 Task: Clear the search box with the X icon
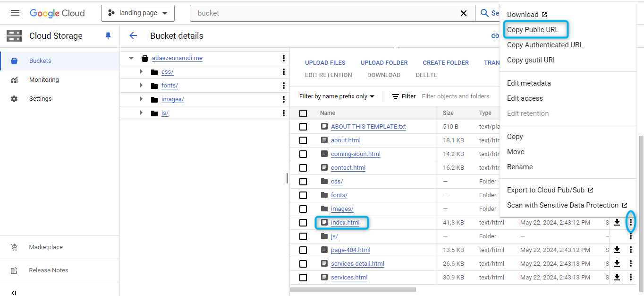click(464, 13)
